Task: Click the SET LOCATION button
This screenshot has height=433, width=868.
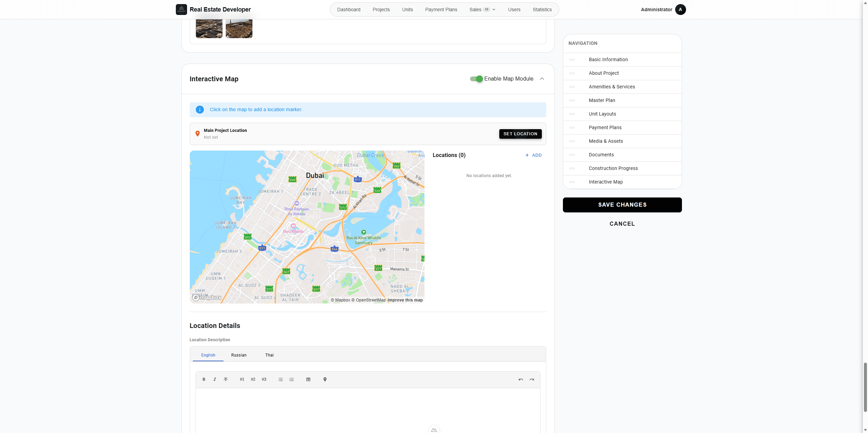Action: click(520, 134)
